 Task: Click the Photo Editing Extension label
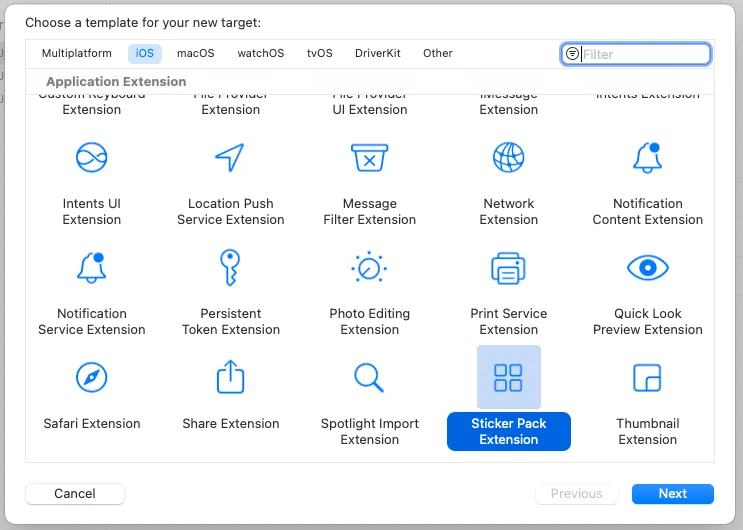[x=370, y=321]
